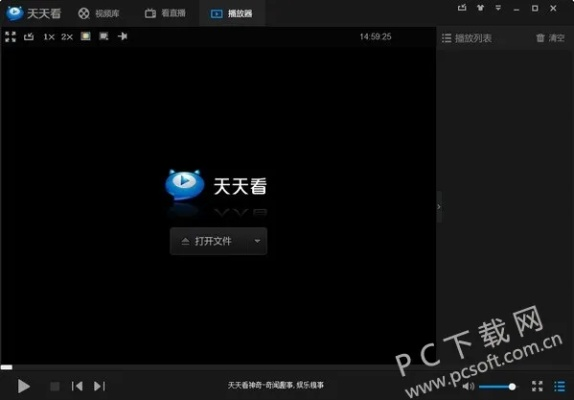Click the title bar mini-mode switch icon

coord(462,8)
